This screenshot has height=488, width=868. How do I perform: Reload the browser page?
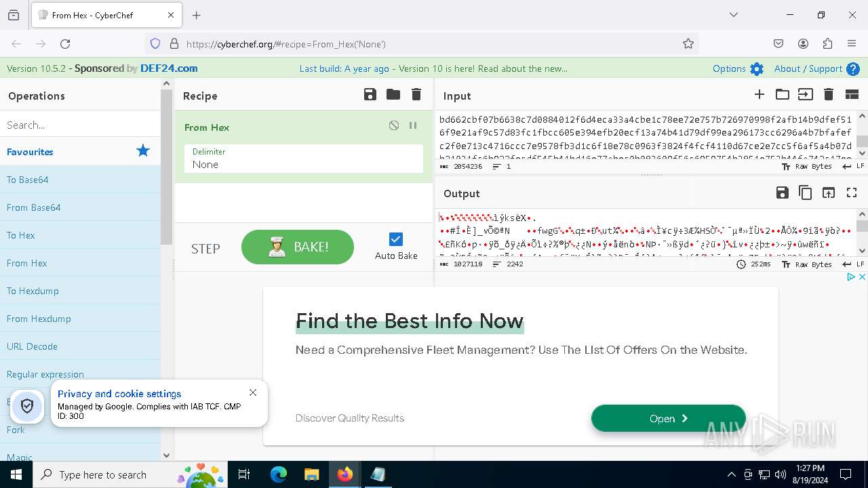[x=65, y=43]
